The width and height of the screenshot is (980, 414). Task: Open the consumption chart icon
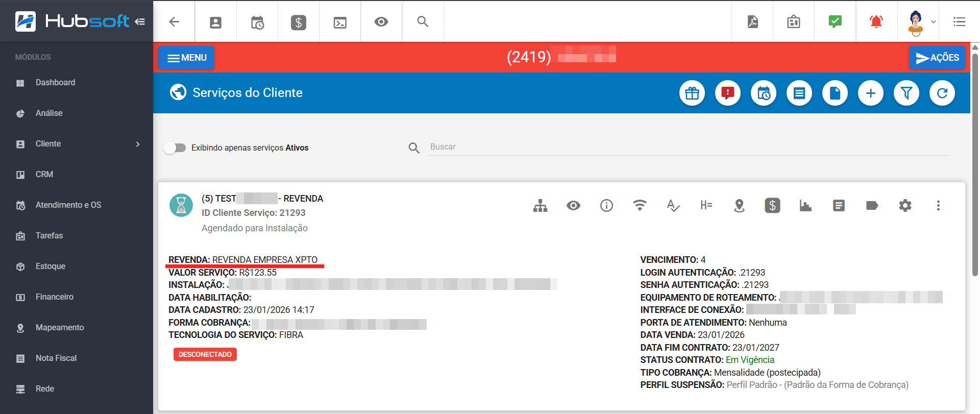[x=805, y=206]
